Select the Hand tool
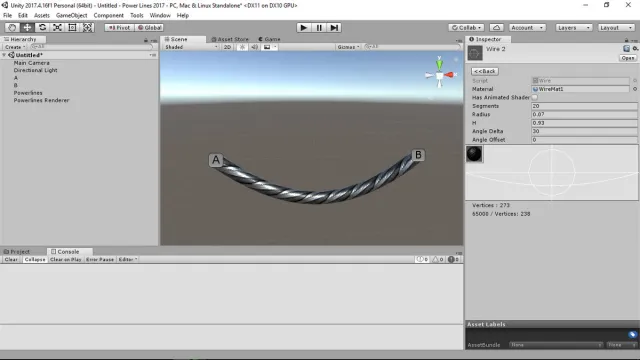Image resolution: width=640 pixels, height=360 pixels. (x=12, y=27)
